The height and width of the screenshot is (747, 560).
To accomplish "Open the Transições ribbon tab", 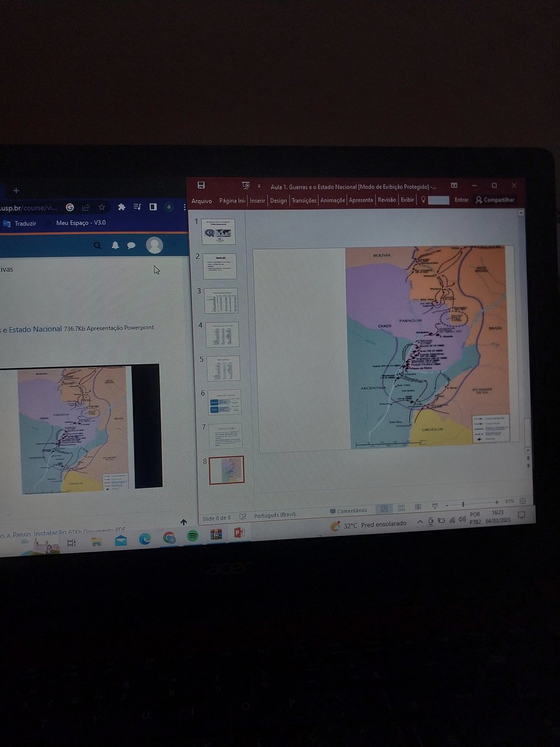I will point(304,200).
